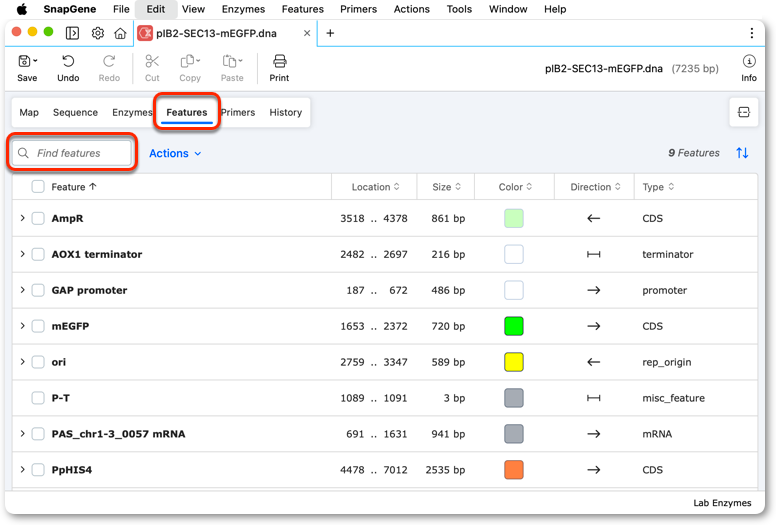The height and width of the screenshot is (525, 776).
Task: Click the AmpR light green swatch
Action: (x=514, y=218)
